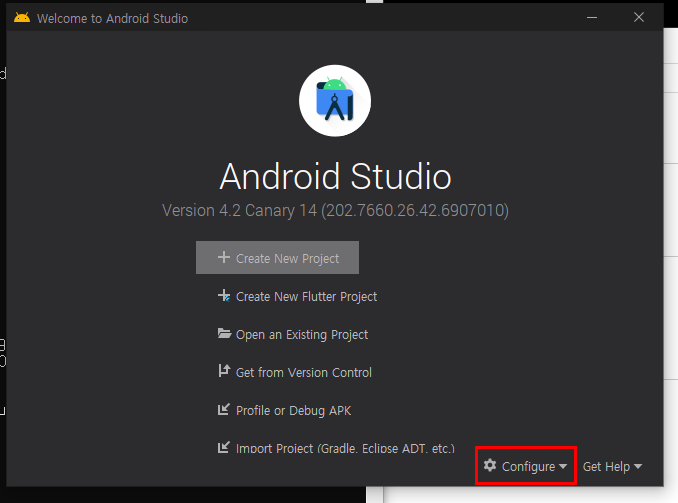Click the gear icon next to Configure
Image resolution: width=678 pixels, height=503 pixels.
click(490, 465)
